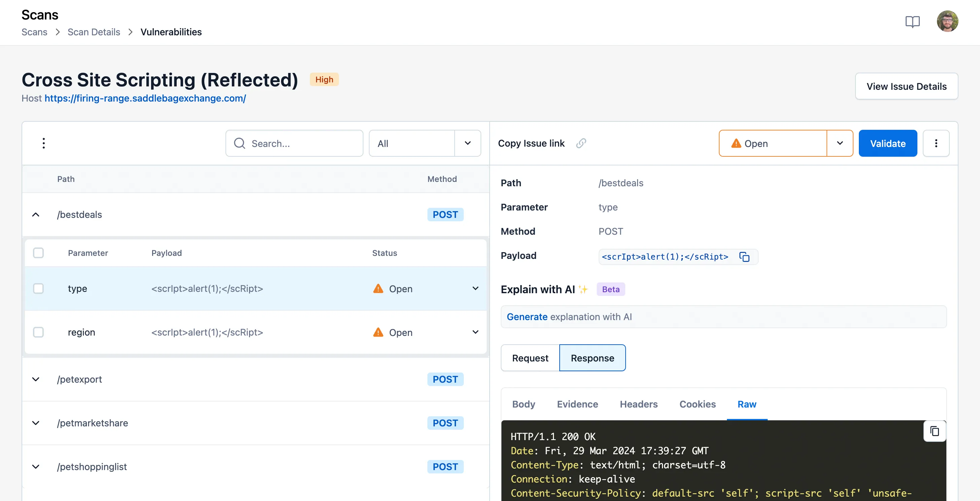
Task: Click the High severity badge
Action: point(324,79)
